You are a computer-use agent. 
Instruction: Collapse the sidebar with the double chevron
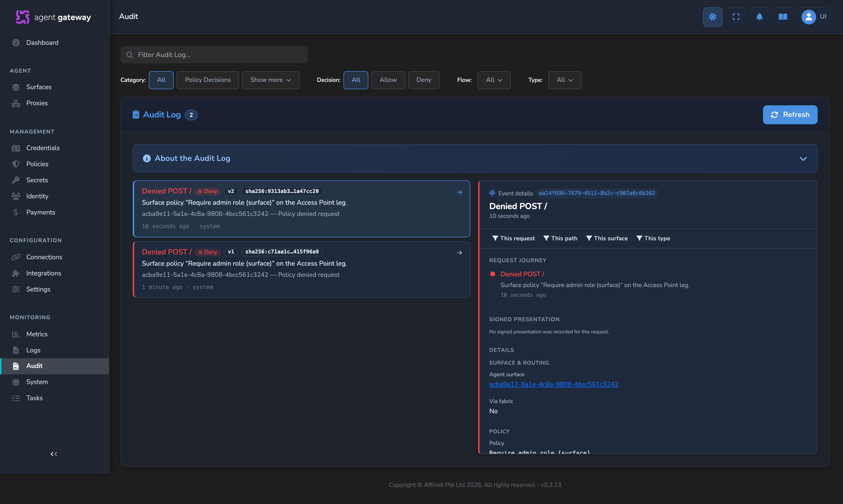tap(54, 454)
